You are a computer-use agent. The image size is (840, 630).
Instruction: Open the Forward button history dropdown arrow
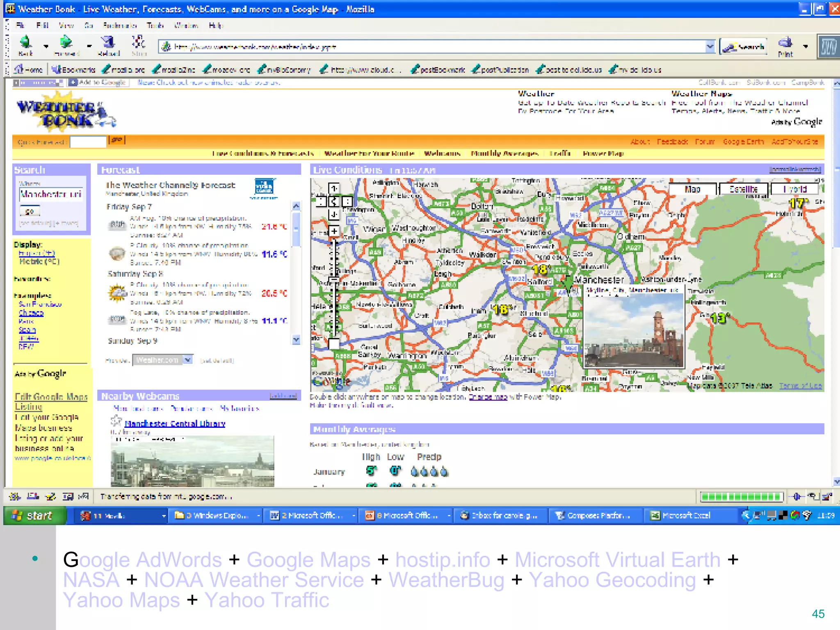89,46
